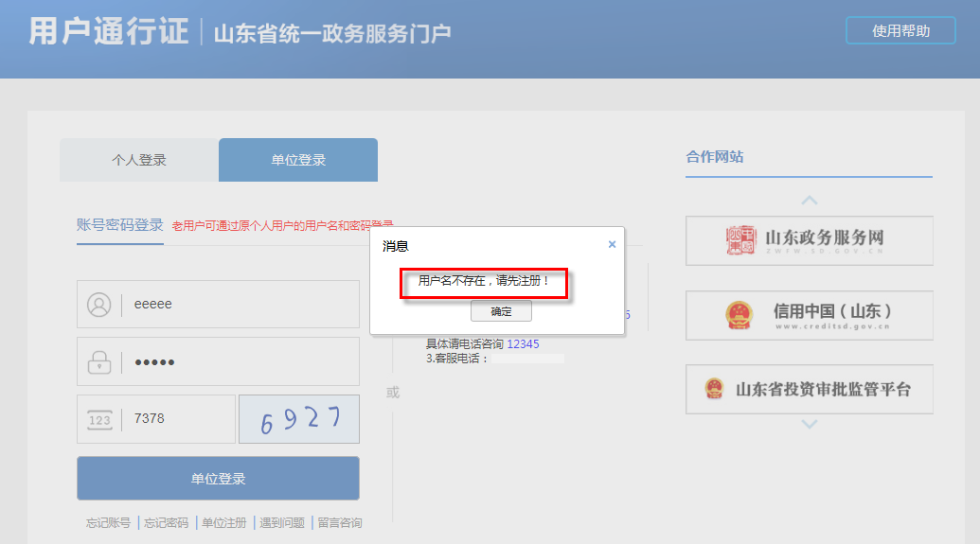Click the 使用帮助 button

click(x=900, y=31)
